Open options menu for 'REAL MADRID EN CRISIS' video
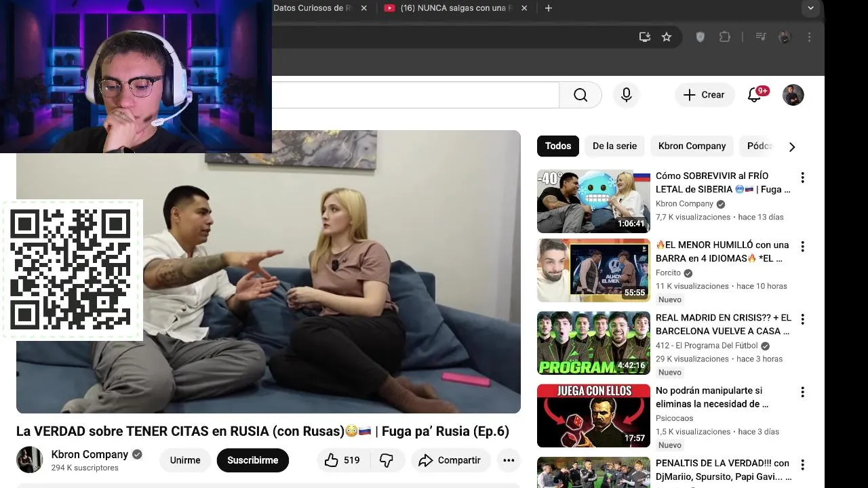 coord(802,319)
